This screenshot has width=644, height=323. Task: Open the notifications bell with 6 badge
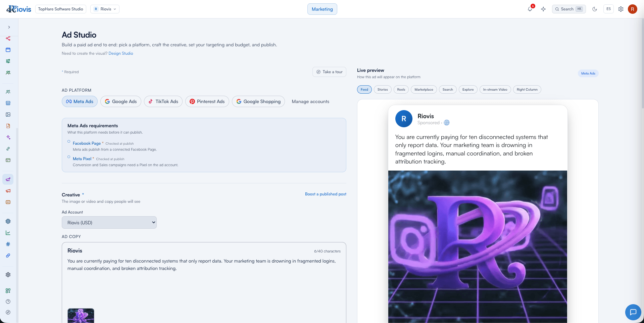(x=530, y=9)
